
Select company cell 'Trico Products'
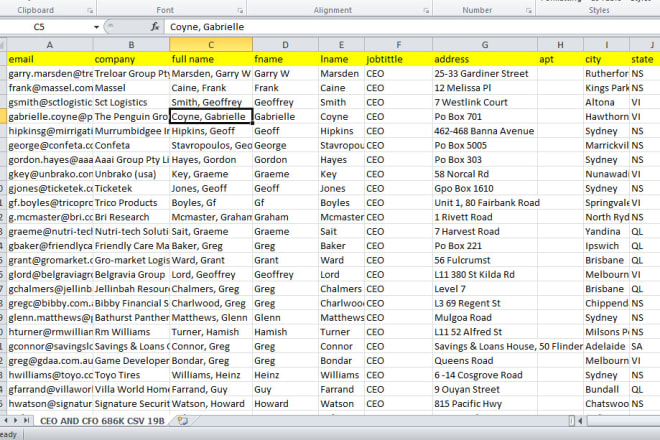pos(131,203)
